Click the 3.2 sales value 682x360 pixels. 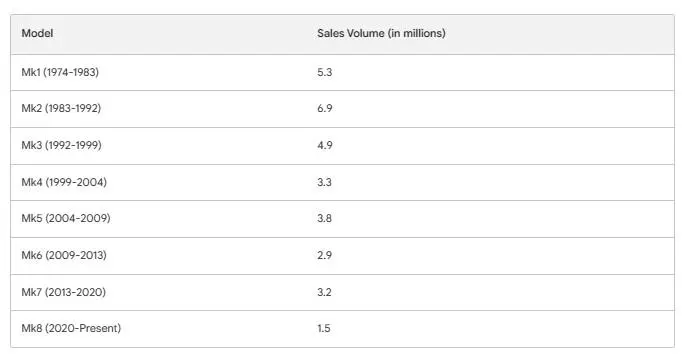click(x=324, y=292)
